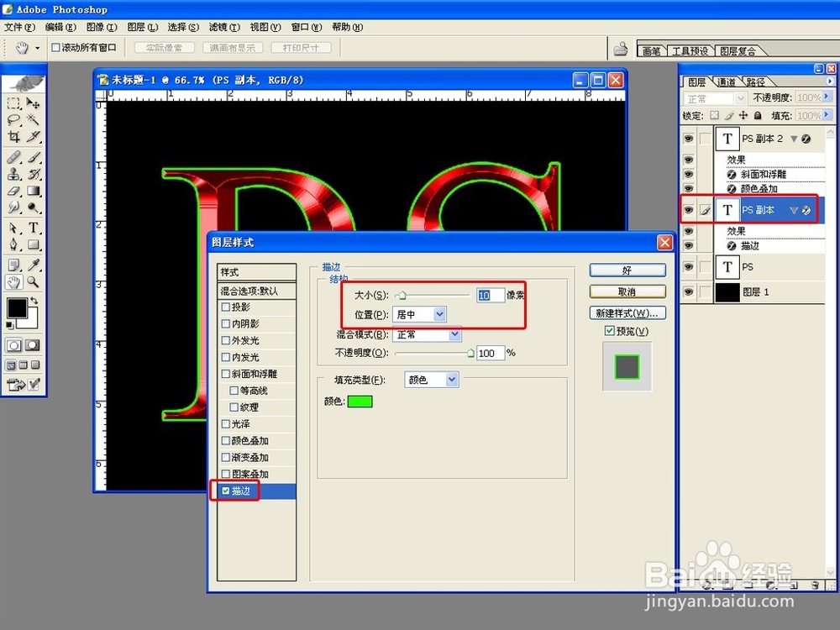Click the 好 confirm button
840x630 pixels.
[627, 270]
